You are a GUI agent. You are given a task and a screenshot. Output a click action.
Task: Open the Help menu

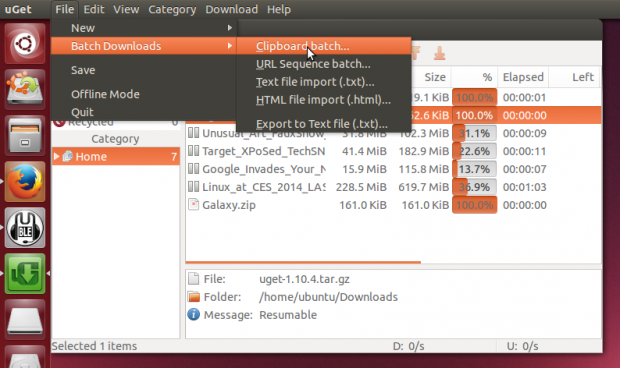(279, 9)
